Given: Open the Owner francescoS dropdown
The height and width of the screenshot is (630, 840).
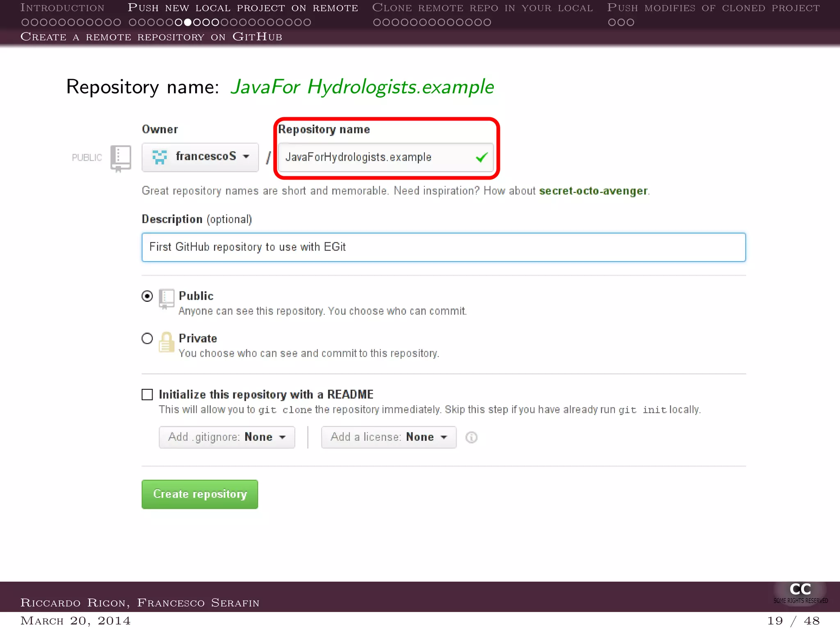Looking at the screenshot, I should 200,157.
